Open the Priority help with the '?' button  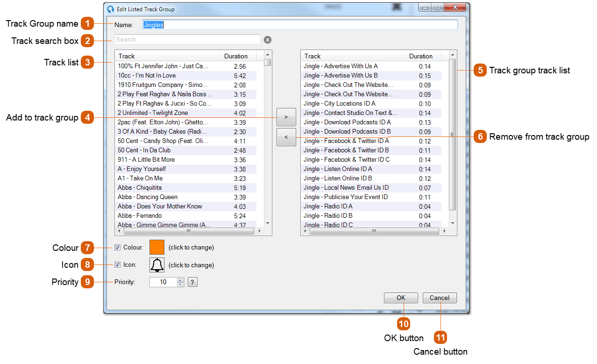point(192,282)
